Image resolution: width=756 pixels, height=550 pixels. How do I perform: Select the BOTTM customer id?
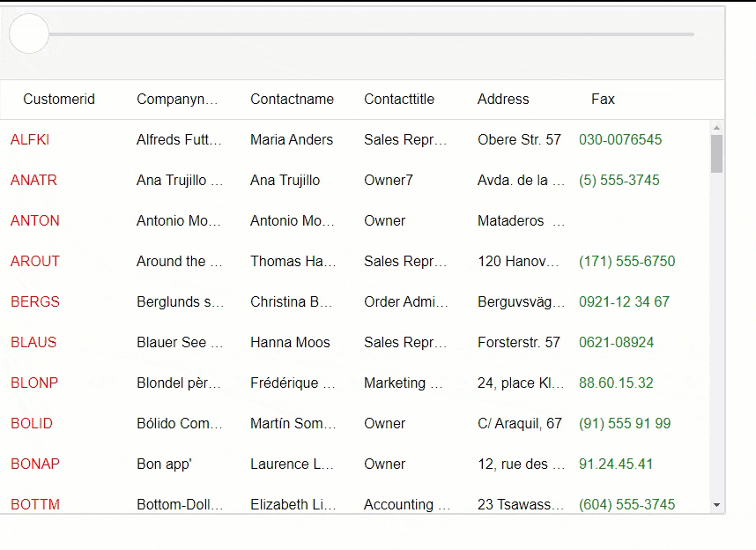[x=35, y=504]
